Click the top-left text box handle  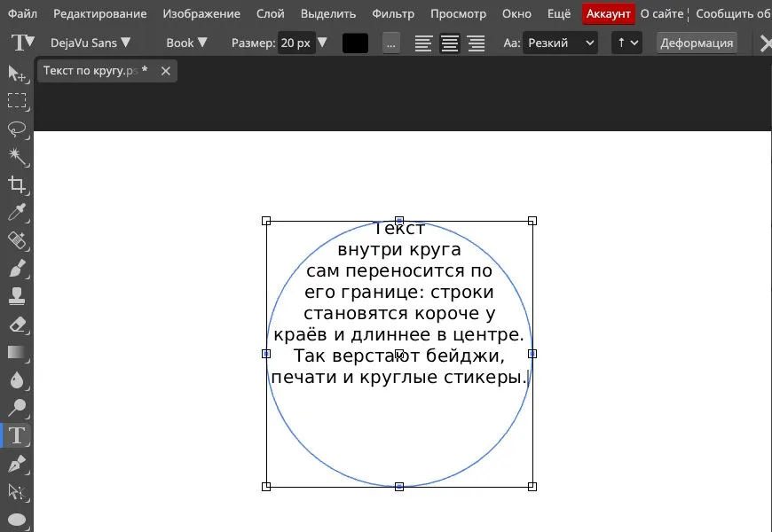[266, 221]
